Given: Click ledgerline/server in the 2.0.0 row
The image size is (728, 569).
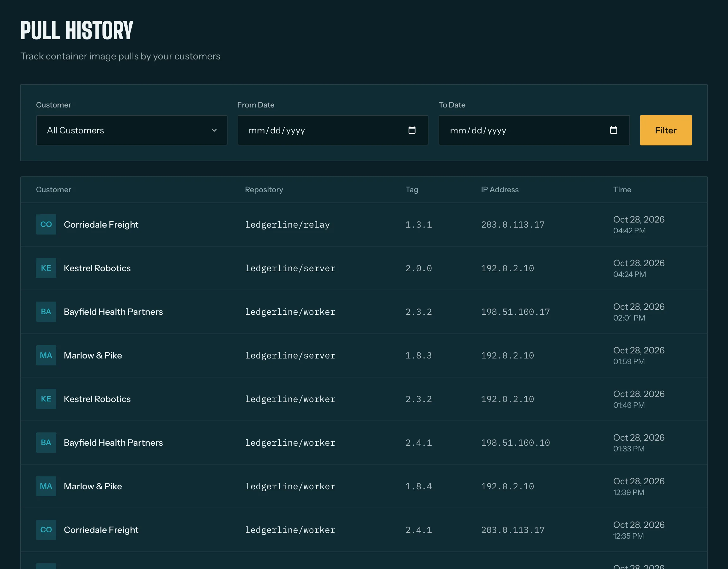Looking at the screenshot, I should point(290,268).
